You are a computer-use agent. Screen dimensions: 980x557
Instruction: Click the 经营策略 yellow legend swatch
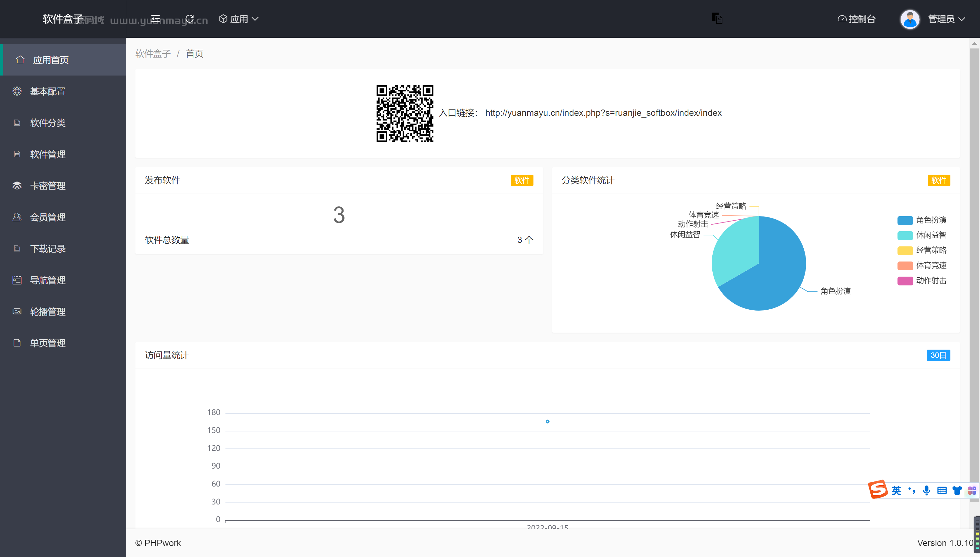905,250
